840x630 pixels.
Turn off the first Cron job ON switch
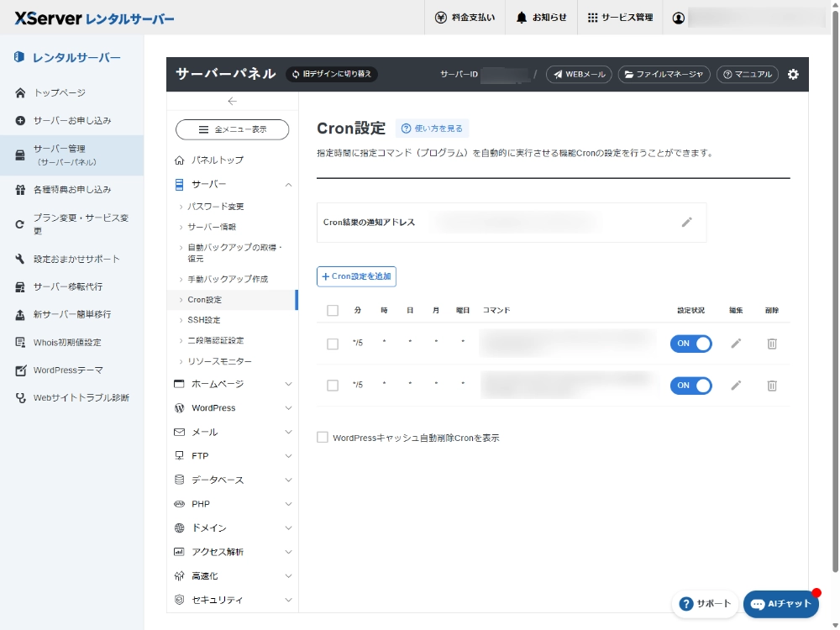pyautogui.click(x=690, y=344)
